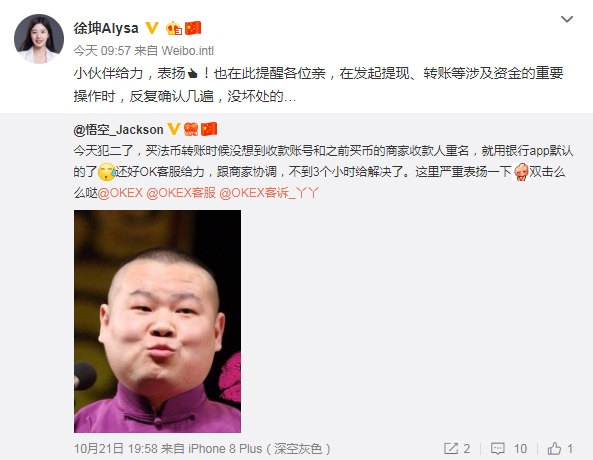Click China flag icon beside 徐坤Alysa
Screen dimensions: 593x460
[x=193, y=28]
